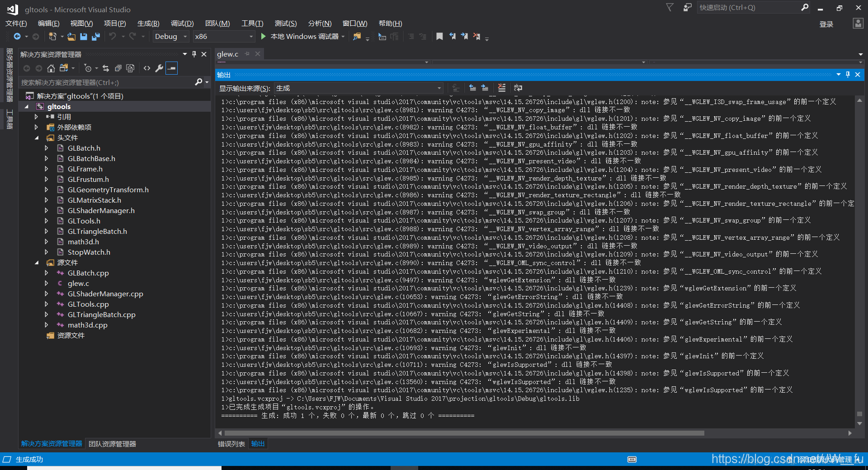The height and width of the screenshot is (470, 868).
Task: Close the glew.c document tab
Action: (258, 54)
